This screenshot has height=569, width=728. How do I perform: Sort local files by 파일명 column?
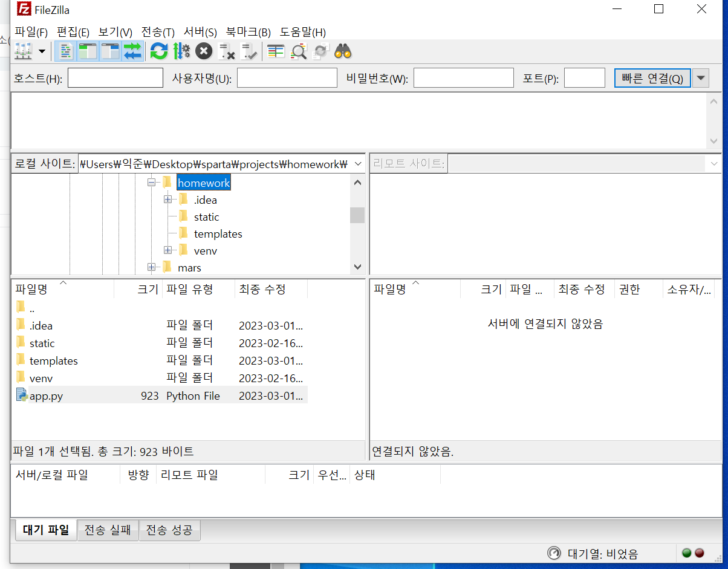[63, 289]
